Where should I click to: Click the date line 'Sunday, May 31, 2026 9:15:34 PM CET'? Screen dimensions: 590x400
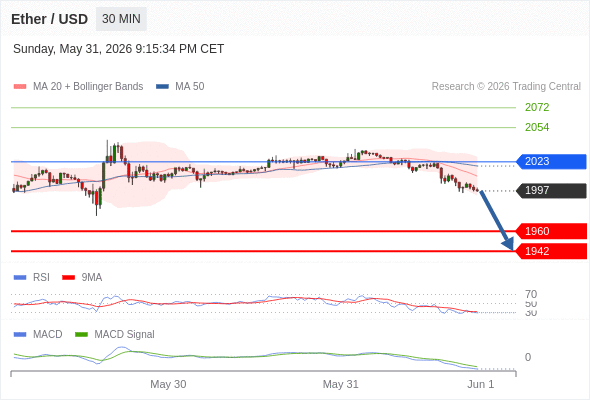[119, 49]
